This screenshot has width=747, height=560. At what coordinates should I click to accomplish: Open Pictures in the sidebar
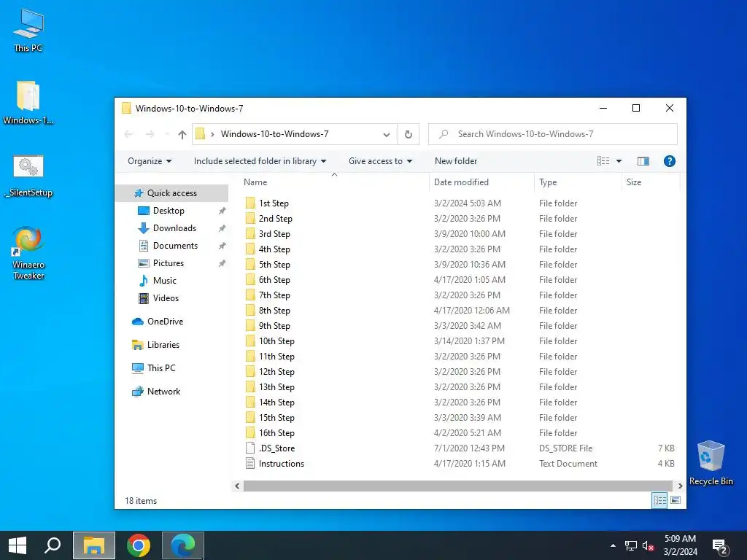tap(169, 263)
